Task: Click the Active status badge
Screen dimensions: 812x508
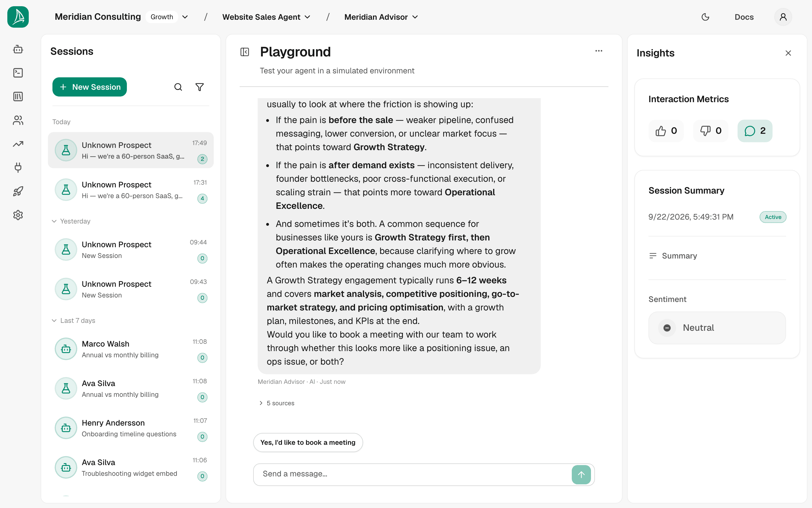Action: click(773, 217)
